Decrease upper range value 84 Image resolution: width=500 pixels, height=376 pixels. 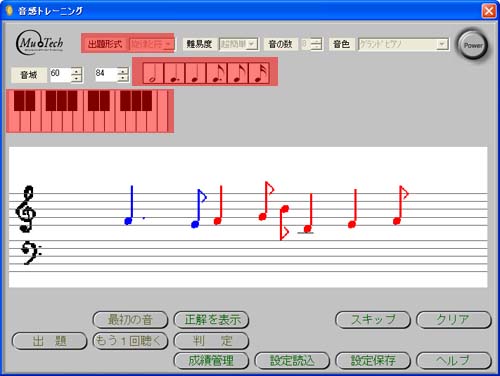click(123, 78)
